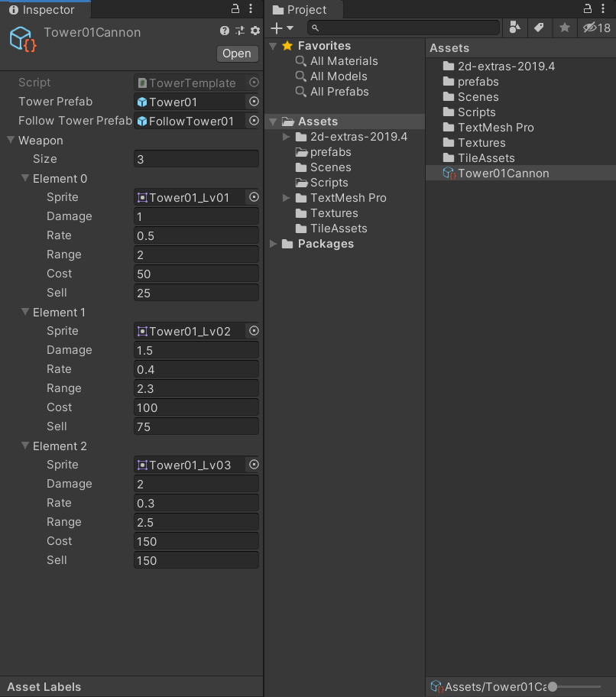Toggle the Project panel lock
The width and height of the screenshot is (616, 697).
(x=588, y=9)
